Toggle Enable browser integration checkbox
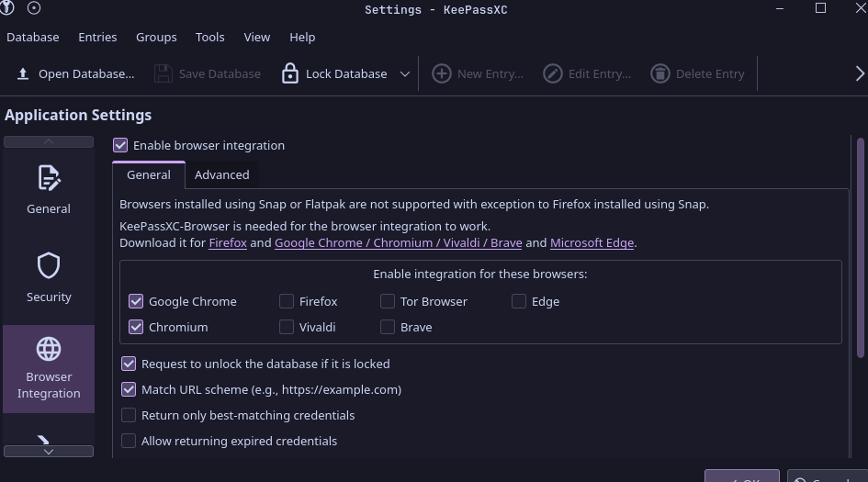 [120, 146]
